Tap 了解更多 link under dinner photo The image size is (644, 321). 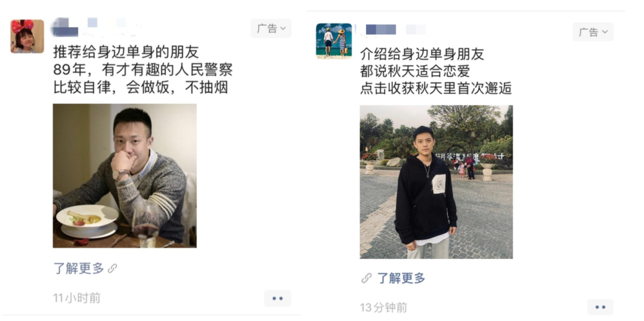79,269
